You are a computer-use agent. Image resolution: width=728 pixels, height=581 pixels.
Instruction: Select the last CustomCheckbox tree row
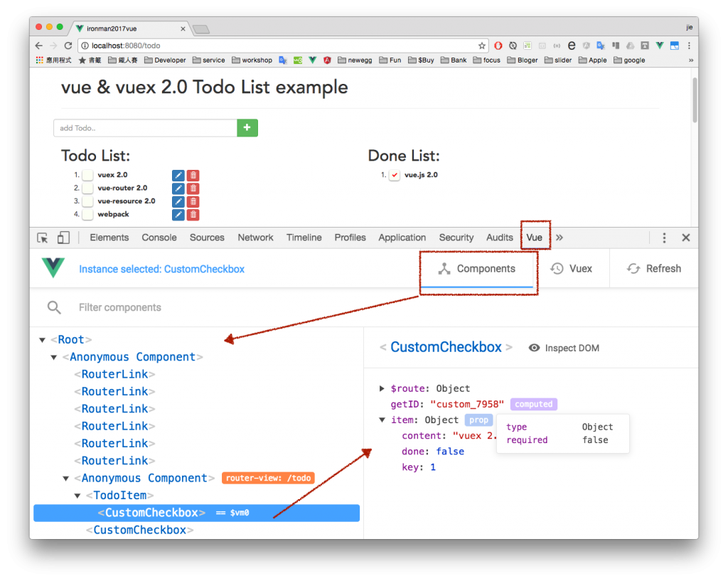(x=140, y=530)
